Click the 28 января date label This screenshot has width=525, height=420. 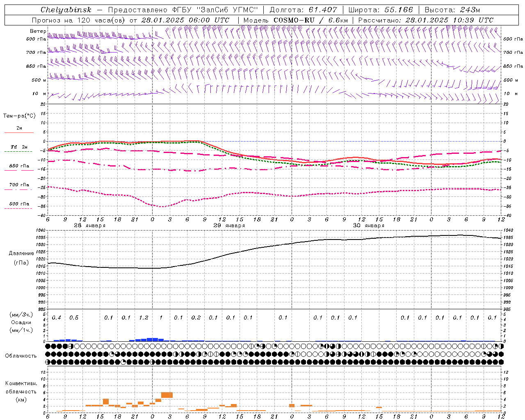tap(89, 226)
